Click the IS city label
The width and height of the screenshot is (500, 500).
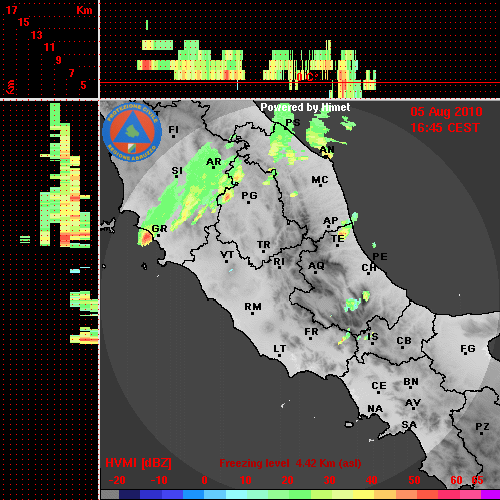[373, 337]
